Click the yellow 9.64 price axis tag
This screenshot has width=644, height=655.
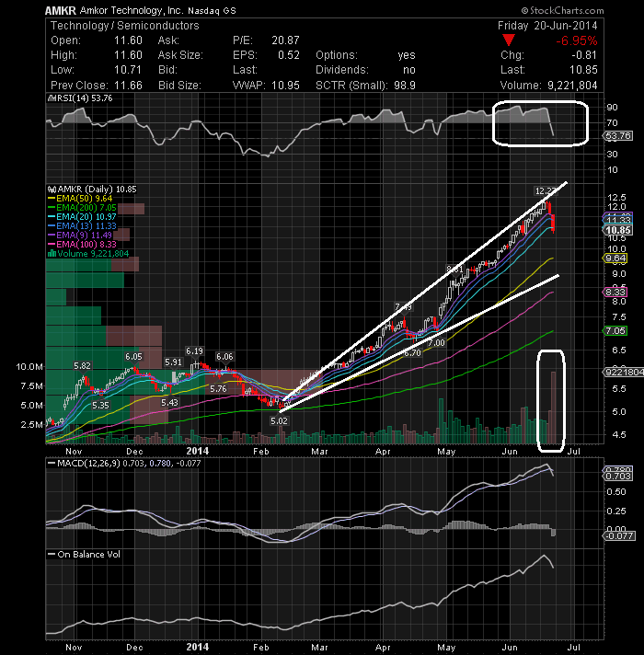615,259
